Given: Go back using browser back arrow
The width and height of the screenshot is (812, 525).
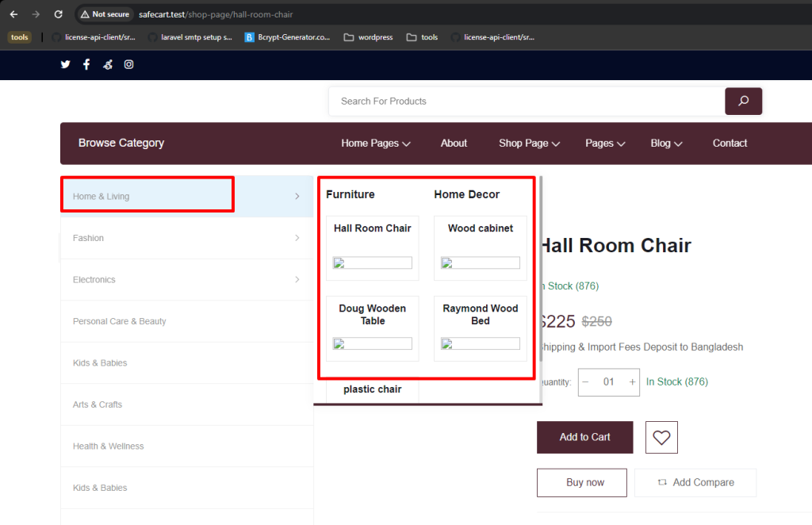Looking at the screenshot, I should pos(14,14).
